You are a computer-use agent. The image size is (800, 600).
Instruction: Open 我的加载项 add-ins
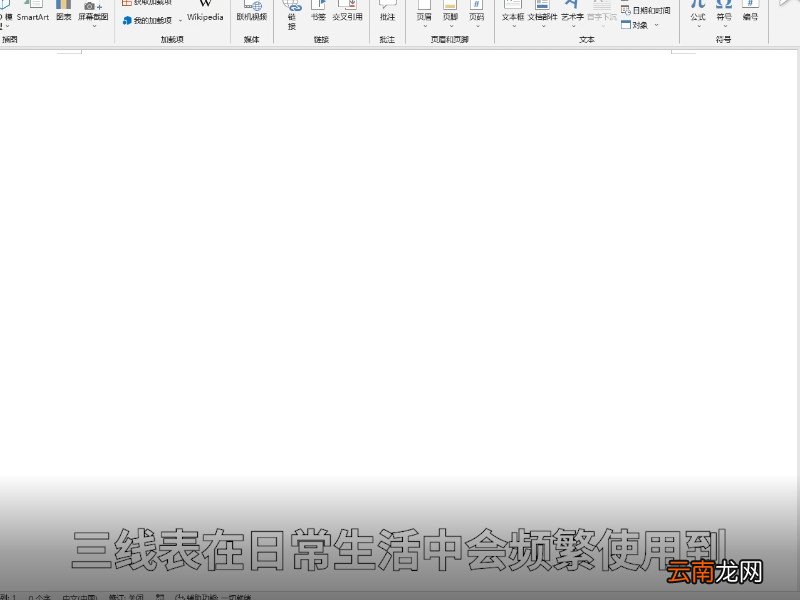(147, 20)
